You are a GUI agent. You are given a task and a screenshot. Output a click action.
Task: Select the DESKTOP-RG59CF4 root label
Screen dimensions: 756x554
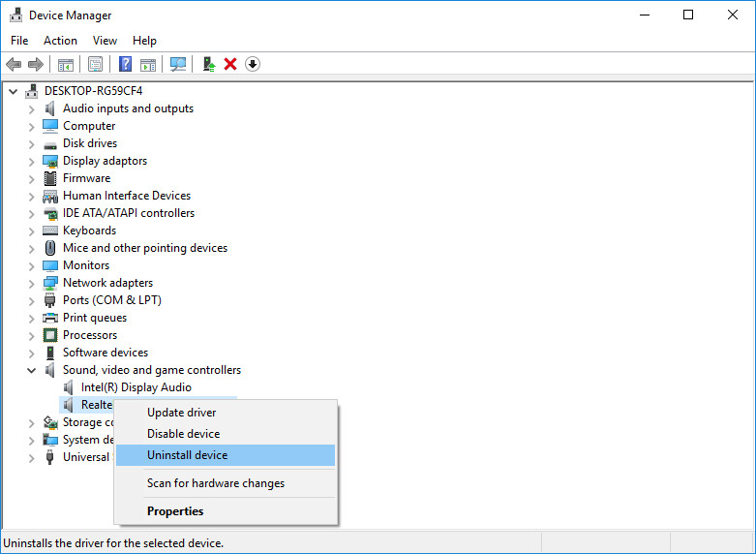click(x=94, y=91)
